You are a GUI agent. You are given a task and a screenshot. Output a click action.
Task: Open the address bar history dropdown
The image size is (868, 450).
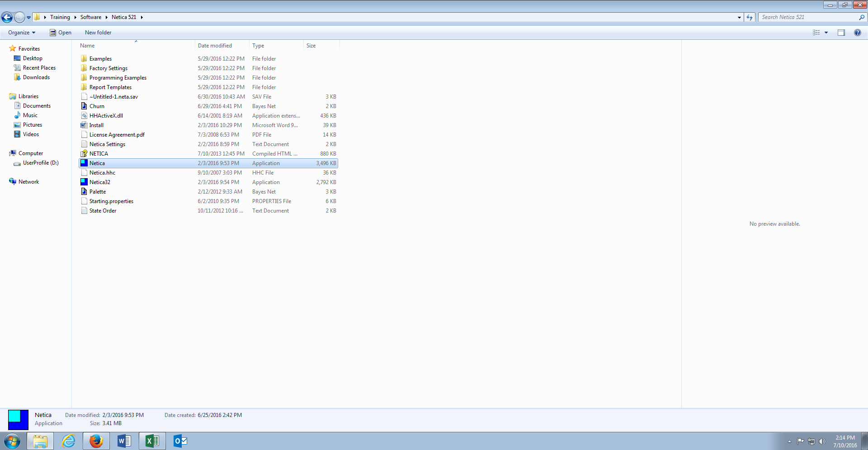coord(739,17)
